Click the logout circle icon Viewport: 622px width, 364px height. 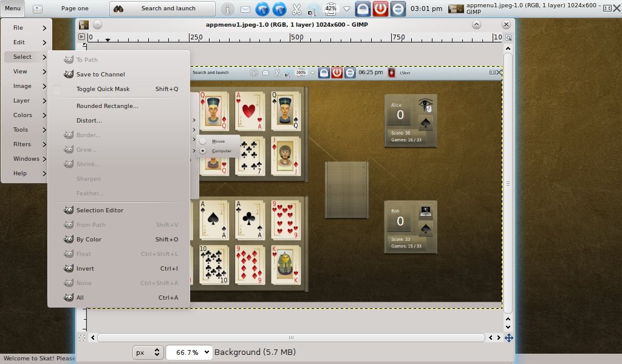pyautogui.click(x=398, y=8)
